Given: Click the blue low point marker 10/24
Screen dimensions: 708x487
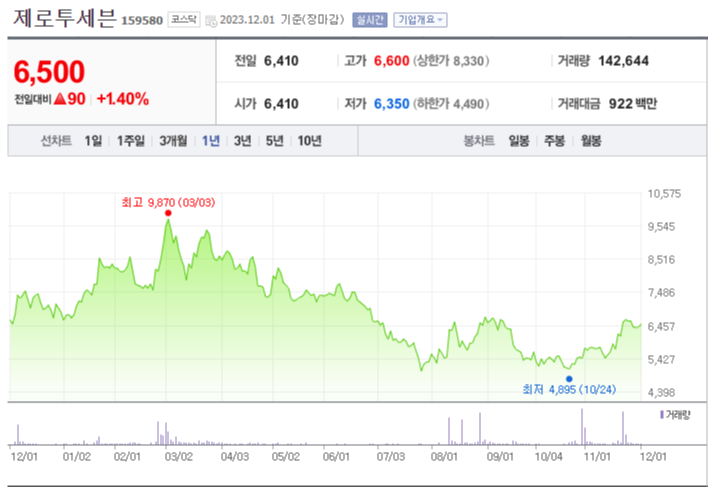Looking at the screenshot, I should point(569,379).
